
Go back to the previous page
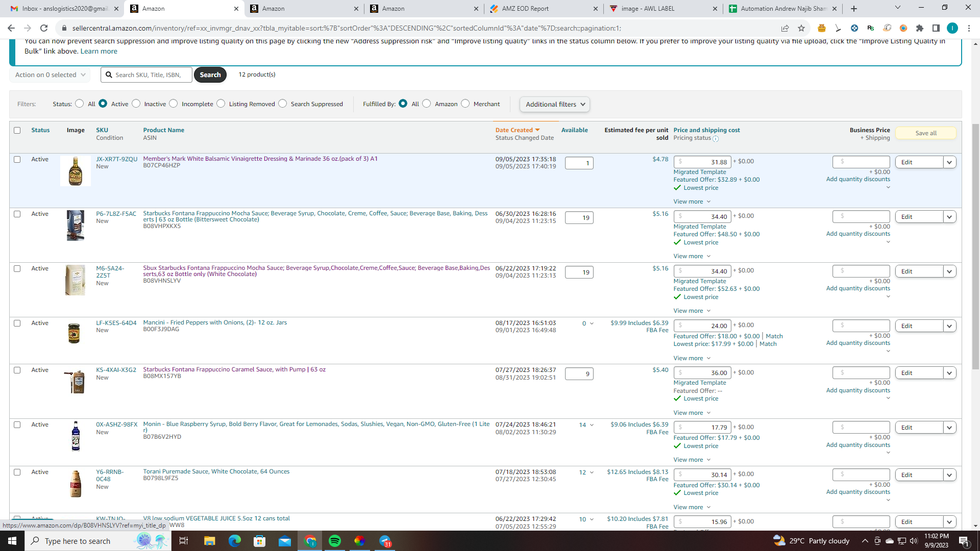11,28
